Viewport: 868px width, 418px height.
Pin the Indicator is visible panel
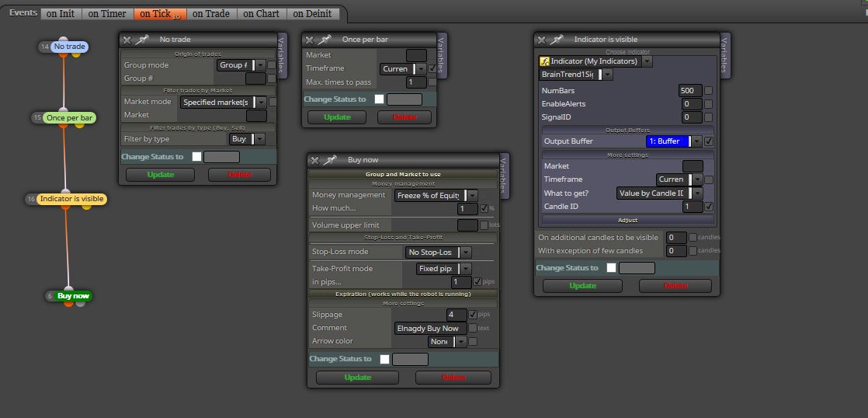(557, 40)
